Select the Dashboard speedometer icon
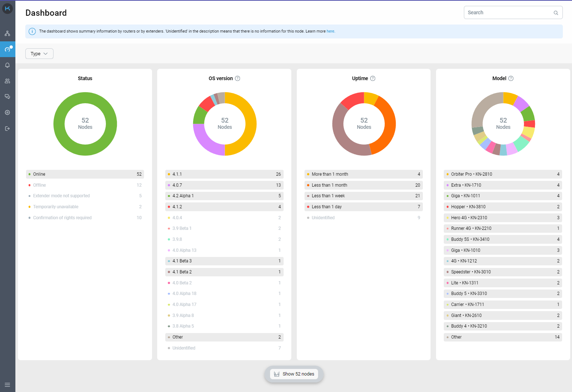The height and width of the screenshot is (392, 572). [x=7, y=49]
